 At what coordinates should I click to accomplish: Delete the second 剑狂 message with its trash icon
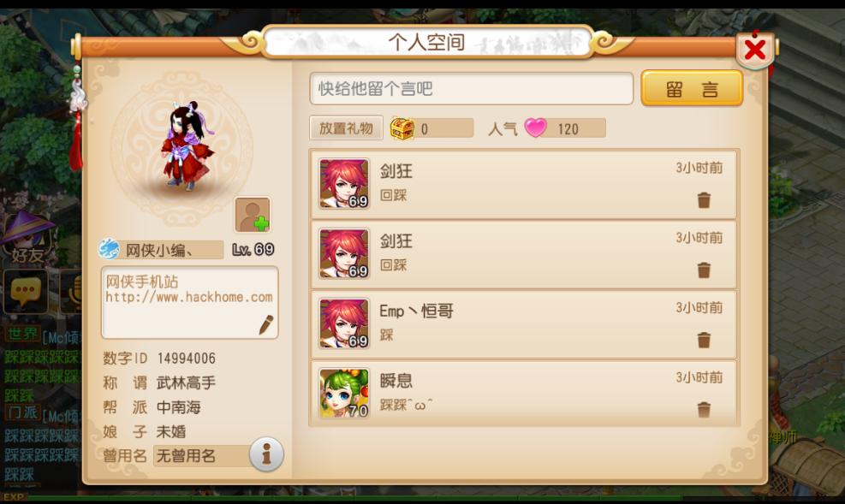[704, 270]
